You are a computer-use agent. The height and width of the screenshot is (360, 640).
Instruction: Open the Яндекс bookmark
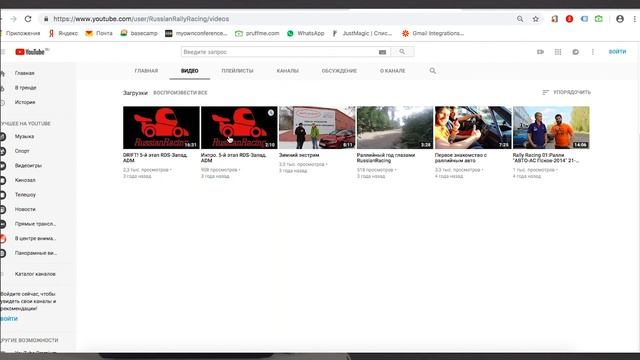click(x=63, y=33)
